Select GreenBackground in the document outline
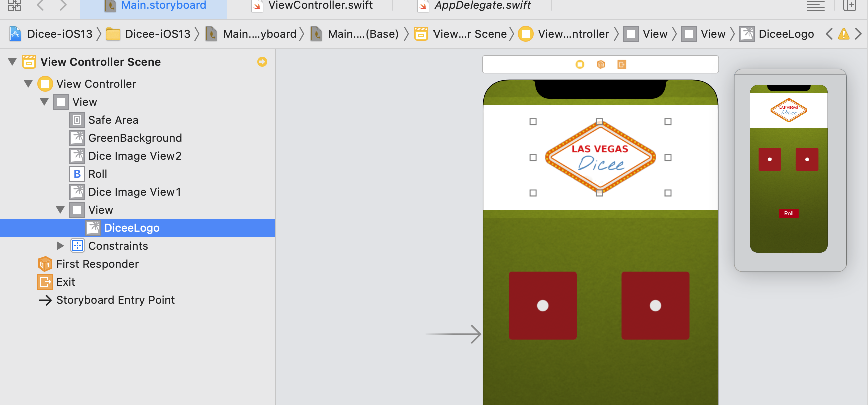This screenshot has width=868, height=405. click(x=135, y=138)
